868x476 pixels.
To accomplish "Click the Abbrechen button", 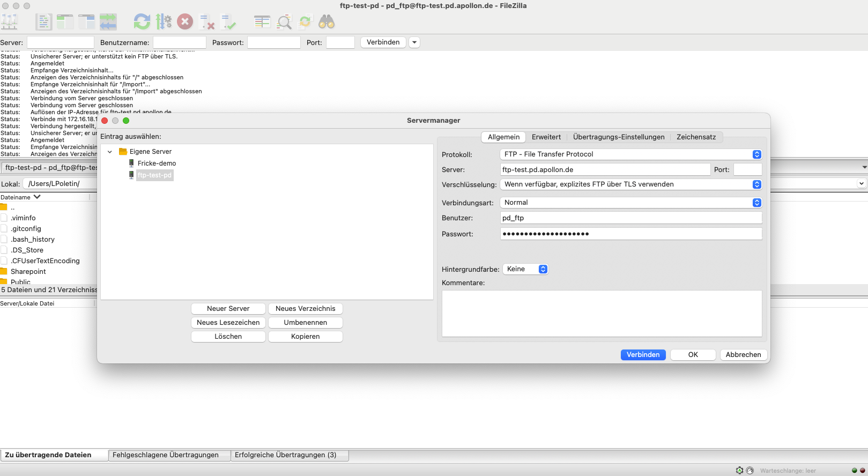I will tap(744, 355).
